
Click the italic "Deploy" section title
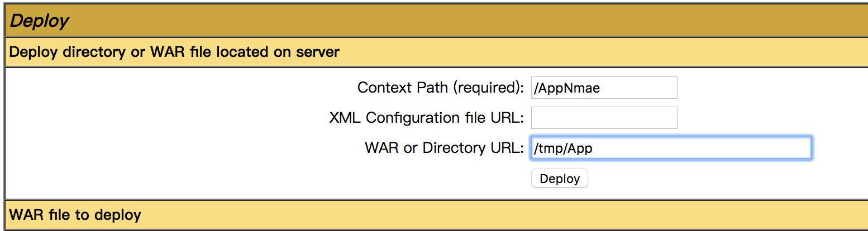pos(39,21)
